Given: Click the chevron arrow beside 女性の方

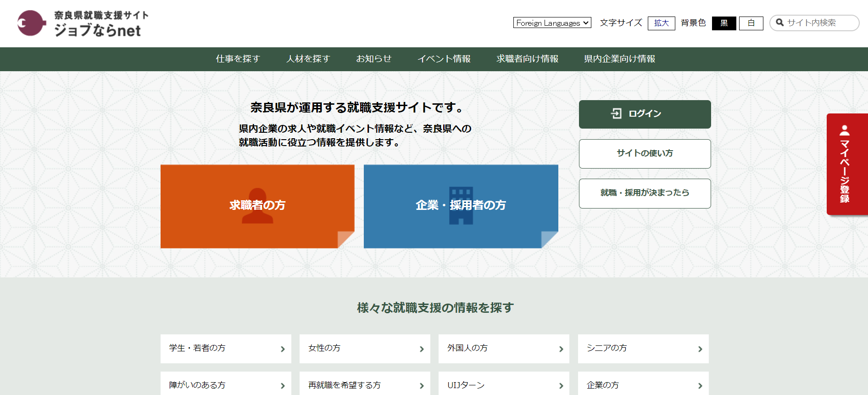Looking at the screenshot, I should [422, 349].
